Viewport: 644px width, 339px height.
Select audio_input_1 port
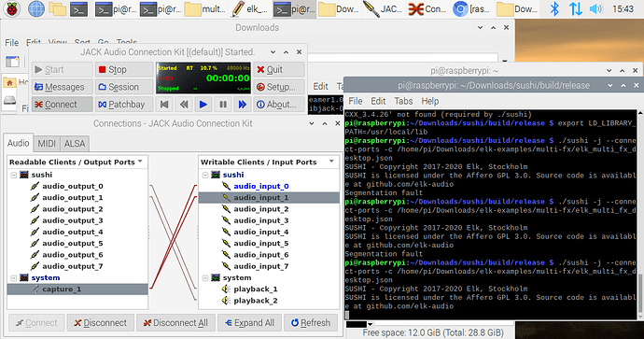(x=261, y=198)
